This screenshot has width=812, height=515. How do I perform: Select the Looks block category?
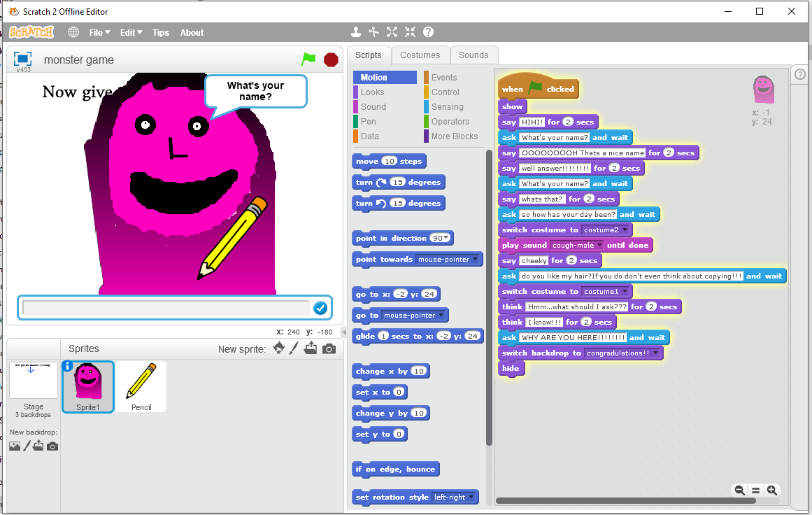(x=372, y=92)
